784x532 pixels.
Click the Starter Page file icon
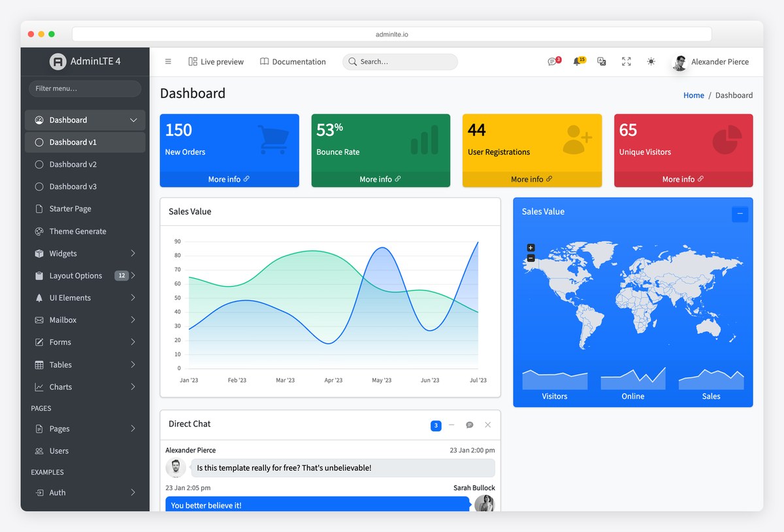click(39, 209)
